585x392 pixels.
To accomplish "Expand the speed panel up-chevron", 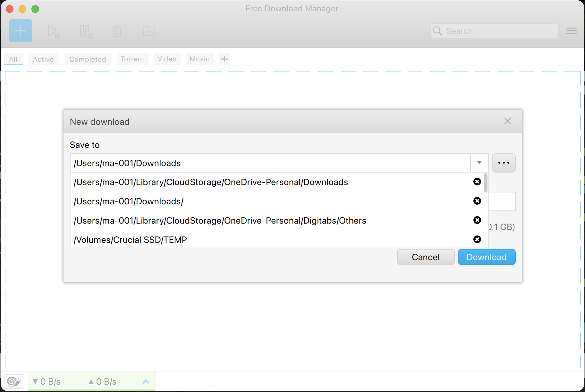I will click(x=146, y=381).
